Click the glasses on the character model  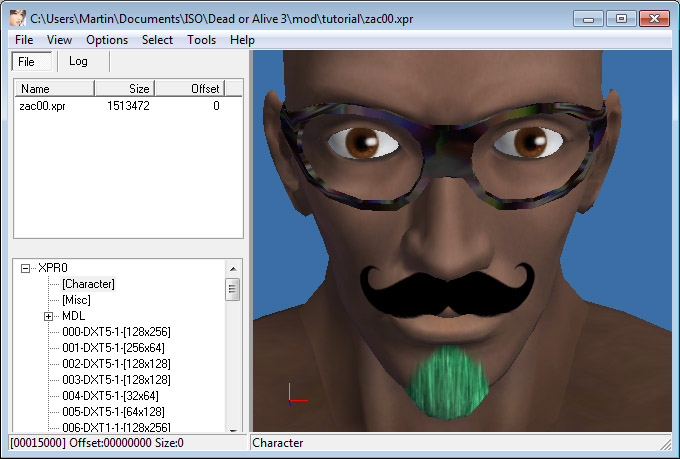(x=443, y=156)
